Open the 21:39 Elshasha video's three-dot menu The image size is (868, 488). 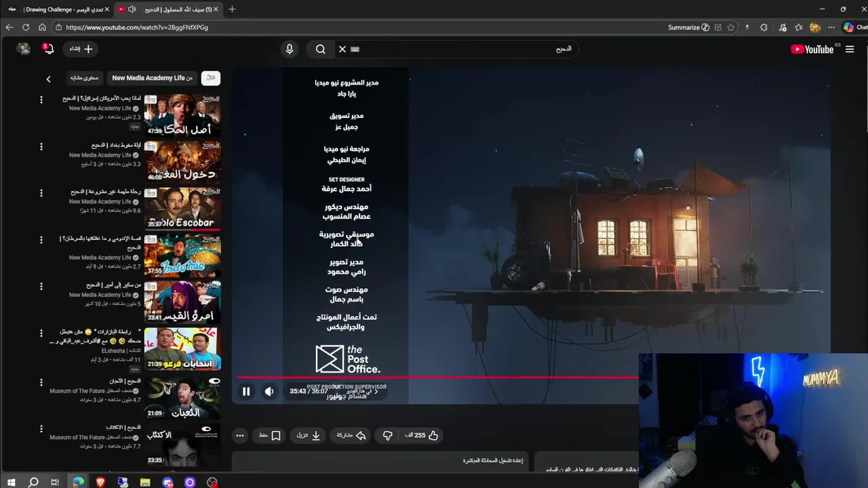pyautogui.click(x=41, y=333)
